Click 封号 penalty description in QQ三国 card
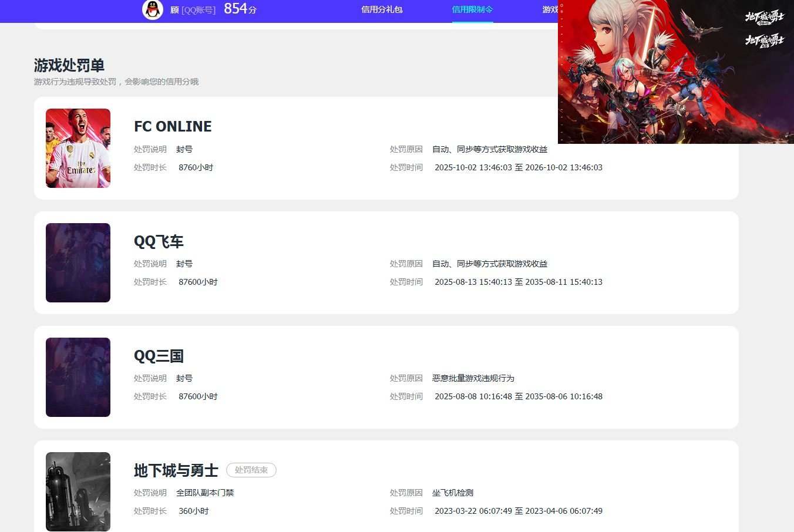 184,378
